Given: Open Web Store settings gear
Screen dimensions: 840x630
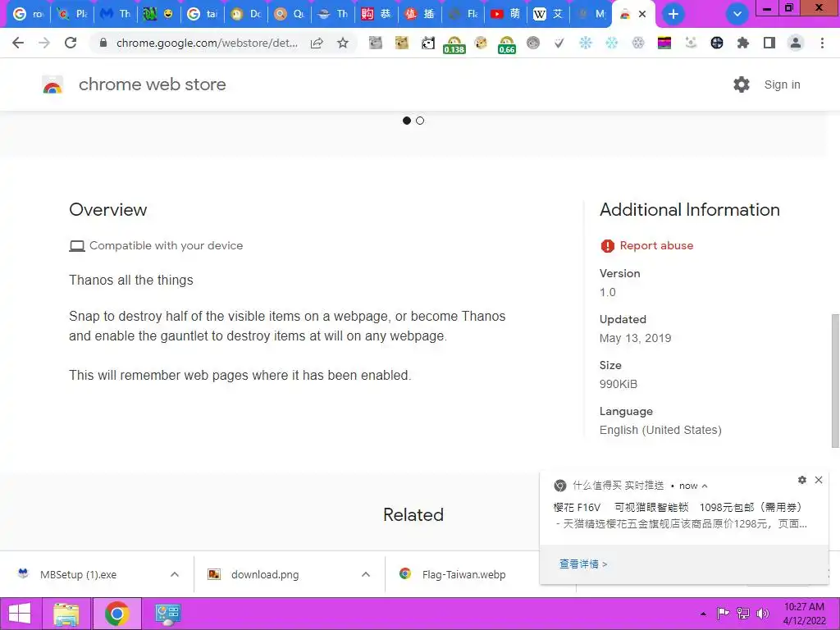Looking at the screenshot, I should pos(742,84).
